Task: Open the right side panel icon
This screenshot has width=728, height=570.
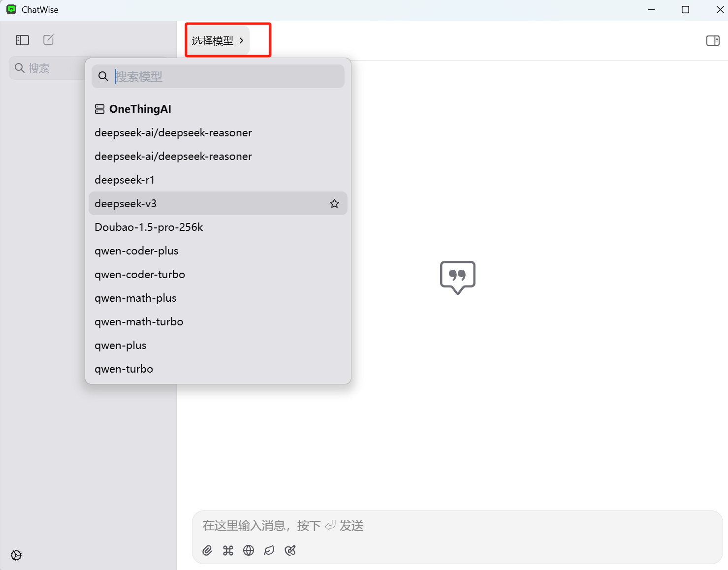Action: pyautogui.click(x=713, y=40)
